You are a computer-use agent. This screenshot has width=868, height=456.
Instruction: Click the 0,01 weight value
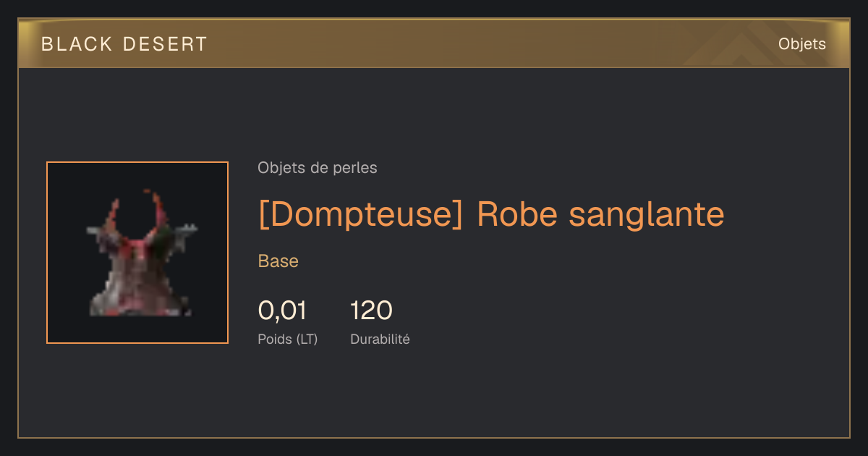pos(282,311)
